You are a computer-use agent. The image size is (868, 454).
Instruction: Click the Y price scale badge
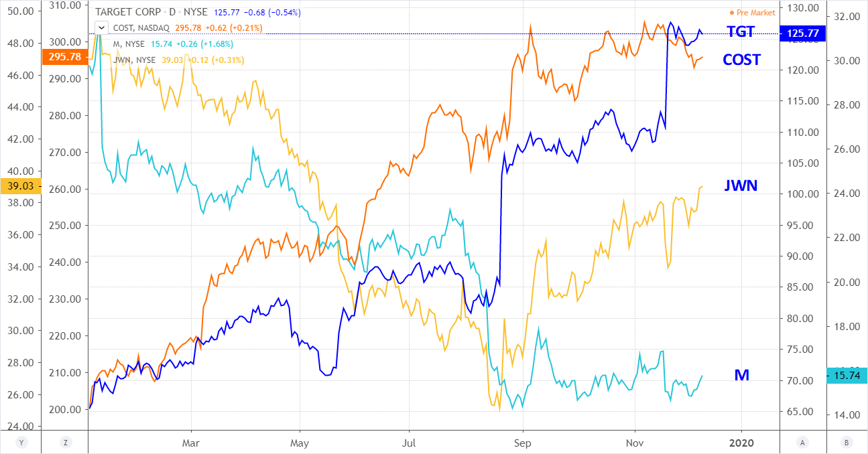click(x=22, y=442)
